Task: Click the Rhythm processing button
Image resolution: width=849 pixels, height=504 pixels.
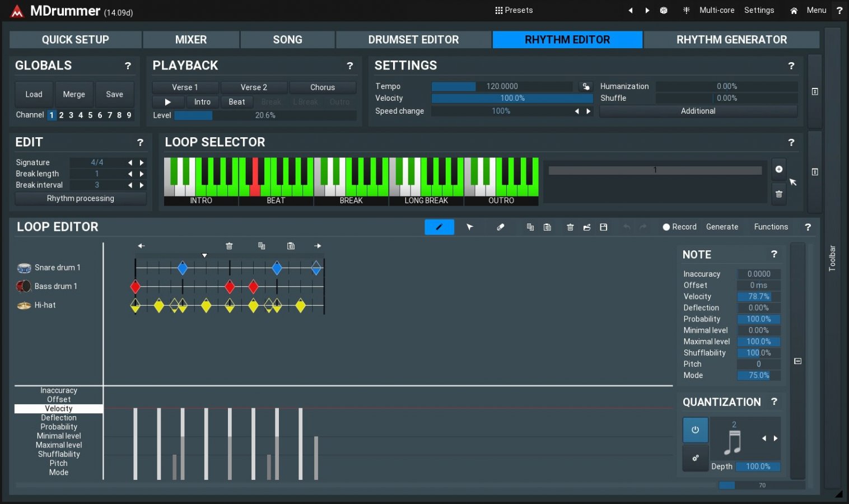Action: [81, 198]
